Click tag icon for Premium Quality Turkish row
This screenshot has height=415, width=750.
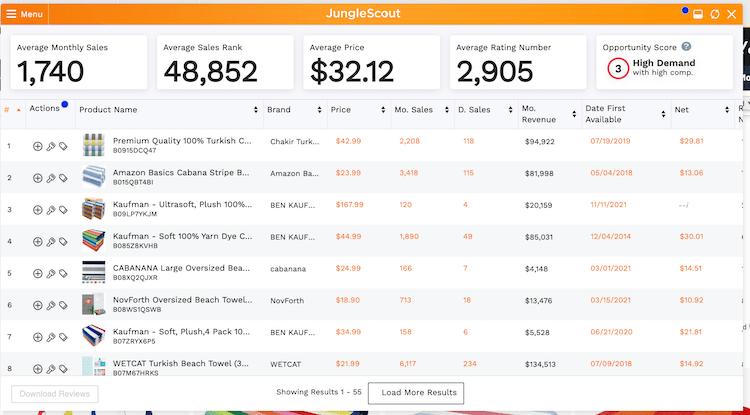coord(63,146)
